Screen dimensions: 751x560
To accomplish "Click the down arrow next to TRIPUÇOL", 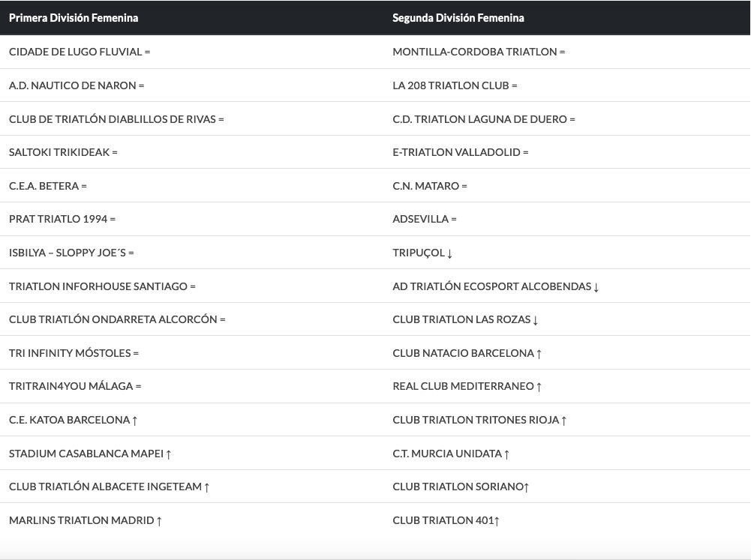I will click(449, 253).
